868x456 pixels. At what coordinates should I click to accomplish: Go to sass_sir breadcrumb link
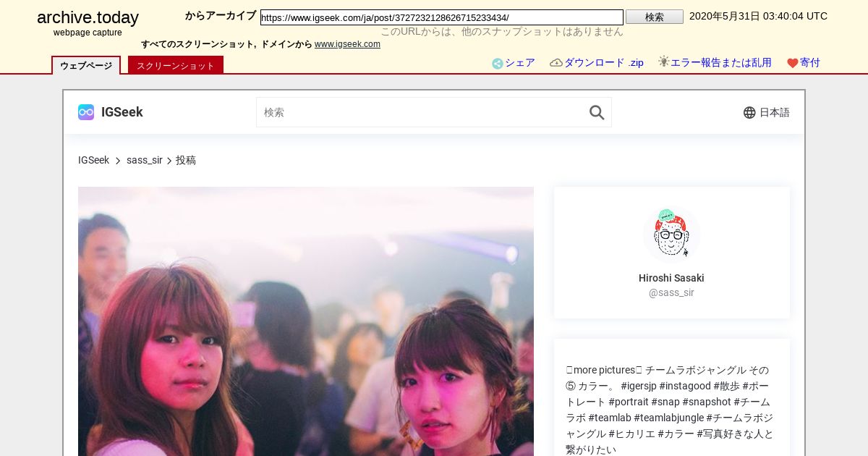pos(145,160)
